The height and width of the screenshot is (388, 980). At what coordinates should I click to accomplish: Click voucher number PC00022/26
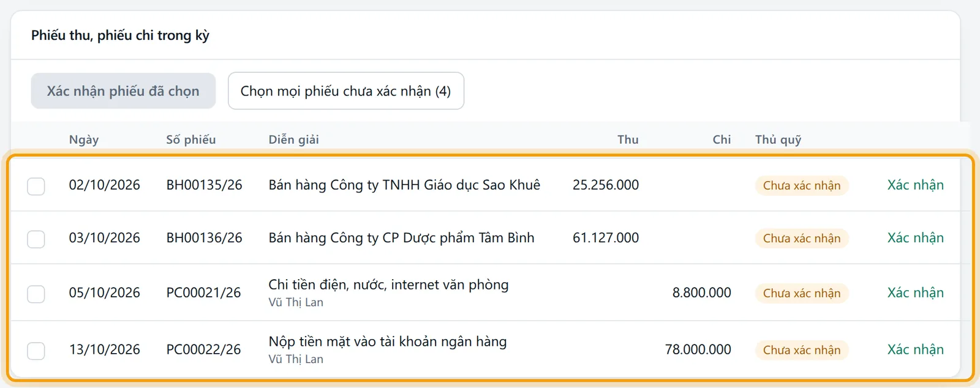tap(204, 349)
